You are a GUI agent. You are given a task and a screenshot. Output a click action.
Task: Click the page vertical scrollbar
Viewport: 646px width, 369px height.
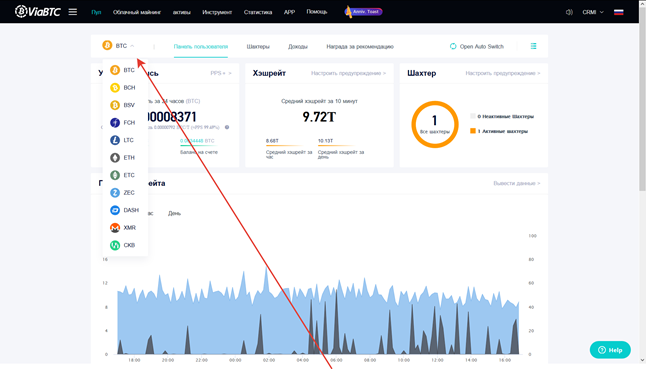click(x=642, y=99)
